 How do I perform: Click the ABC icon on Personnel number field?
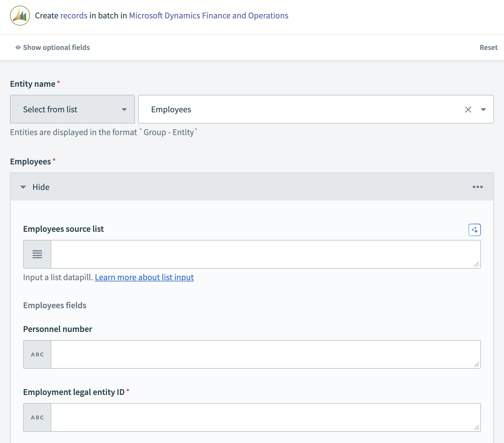coord(37,354)
